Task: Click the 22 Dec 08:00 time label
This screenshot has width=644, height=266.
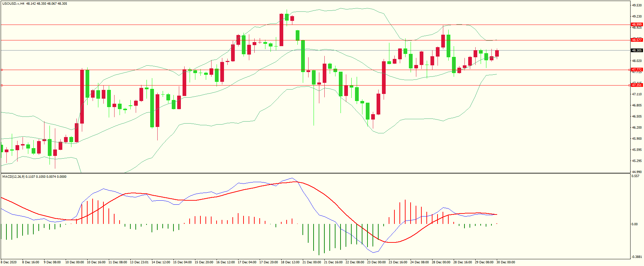Action: (355, 262)
